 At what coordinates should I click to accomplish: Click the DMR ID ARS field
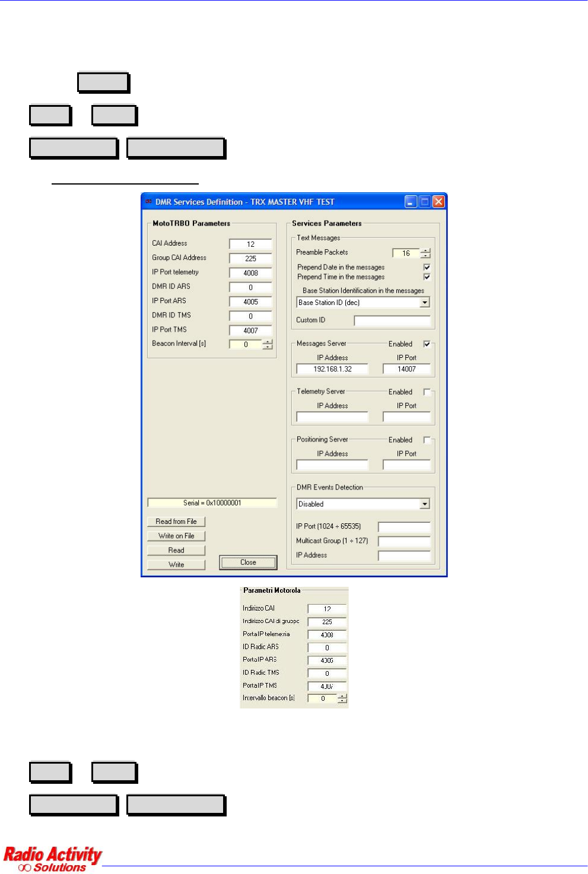tap(250, 287)
